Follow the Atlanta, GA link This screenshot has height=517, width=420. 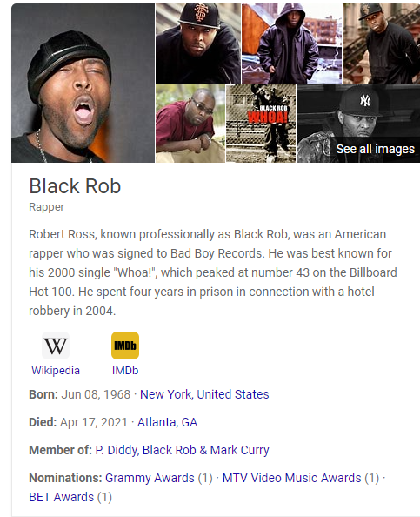click(167, 422)
